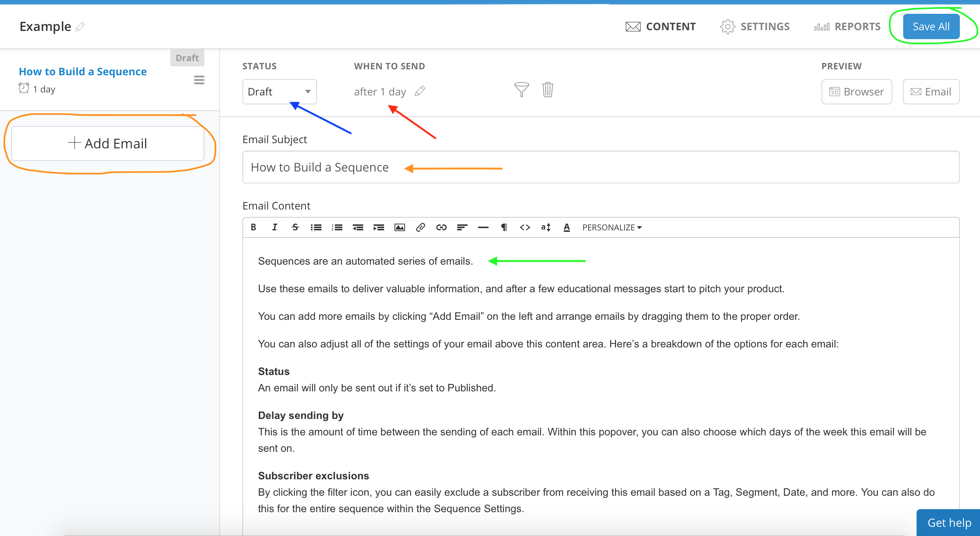The height and width of the screenshot is (536, 980).
Task: Delete this email with trash icon
Action: tap(547, 90)
